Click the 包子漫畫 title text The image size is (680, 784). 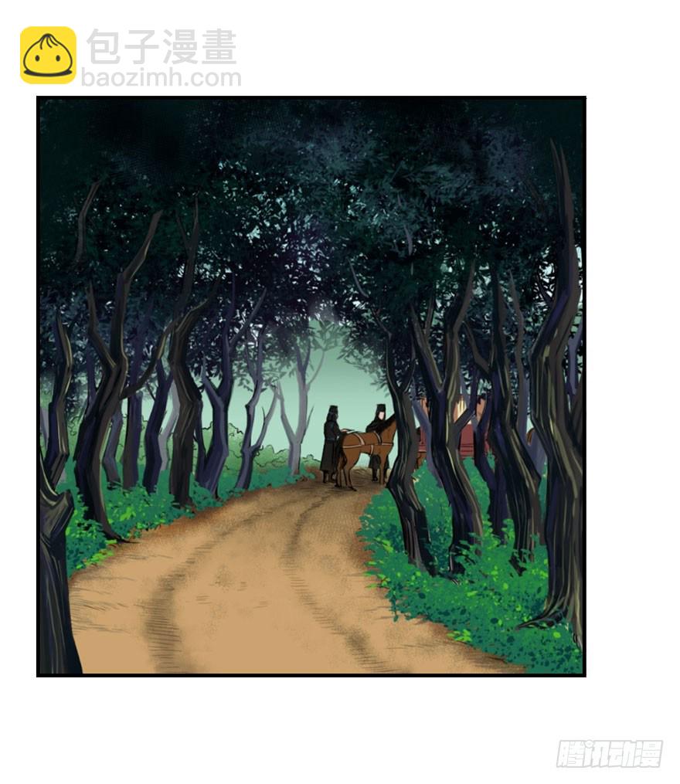point(161,46)
